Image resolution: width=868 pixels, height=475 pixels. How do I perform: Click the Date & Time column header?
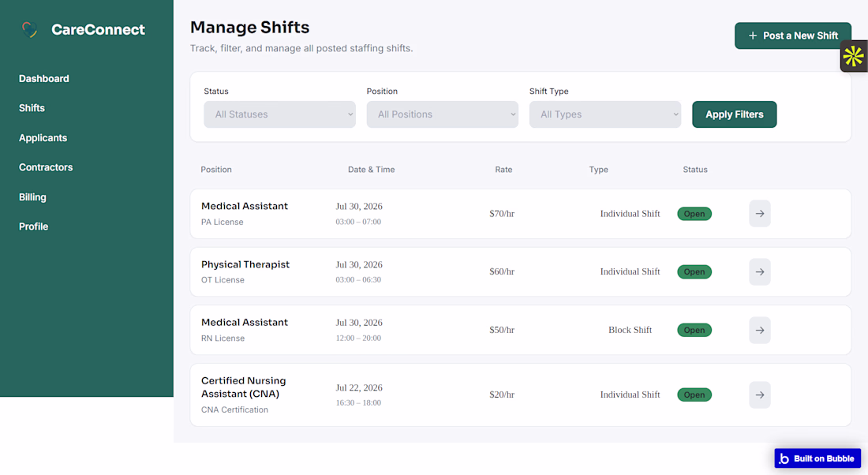(x=371, y=170)
